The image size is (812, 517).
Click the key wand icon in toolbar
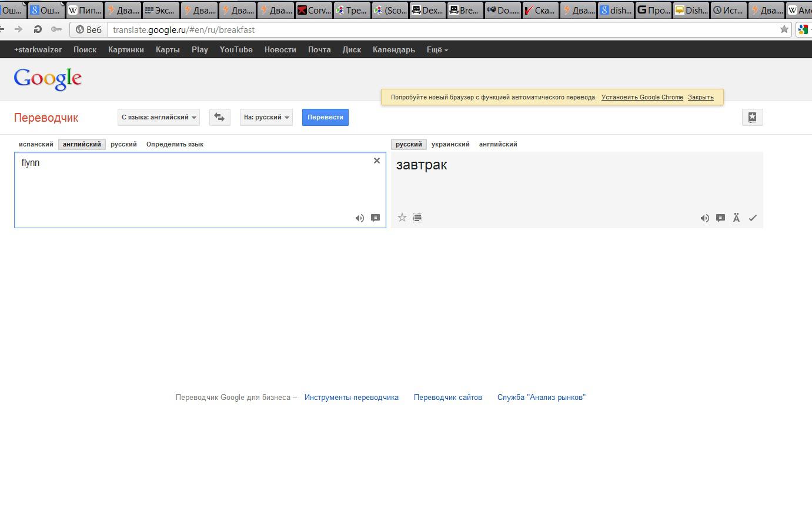[x=56, y=29]
